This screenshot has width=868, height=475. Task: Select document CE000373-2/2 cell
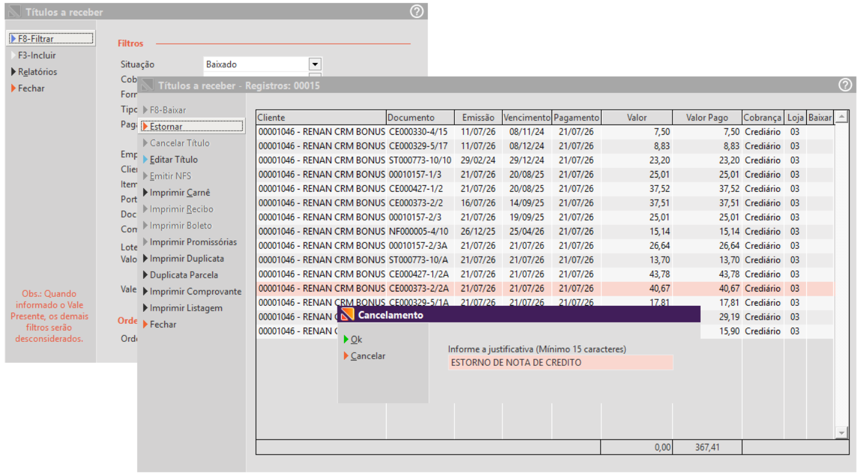pos(420,203)
